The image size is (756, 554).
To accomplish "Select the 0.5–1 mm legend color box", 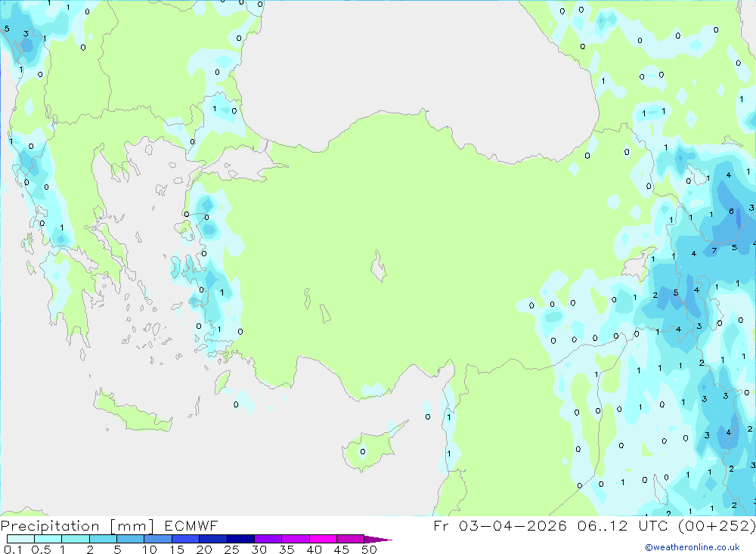I will (48, 539).
